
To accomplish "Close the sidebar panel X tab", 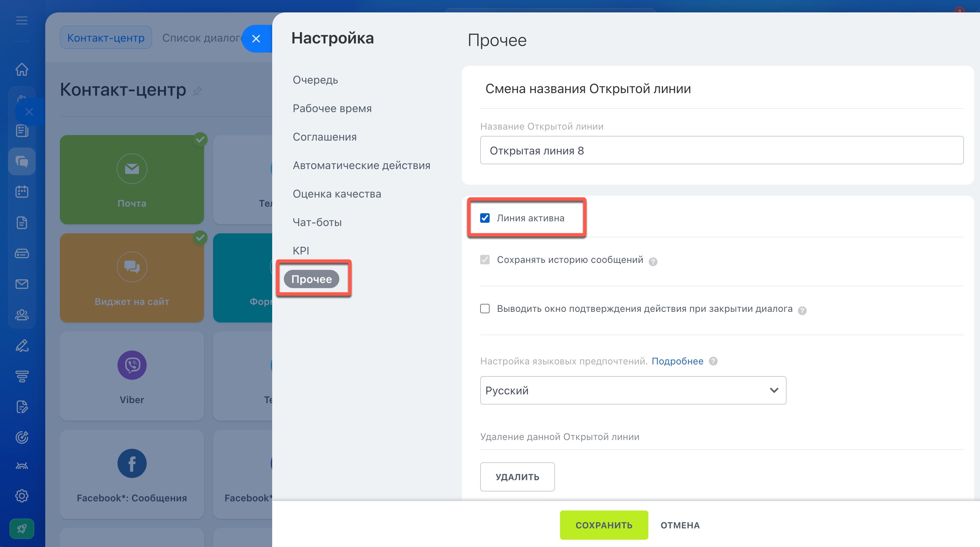I will (x=29, y=112).
